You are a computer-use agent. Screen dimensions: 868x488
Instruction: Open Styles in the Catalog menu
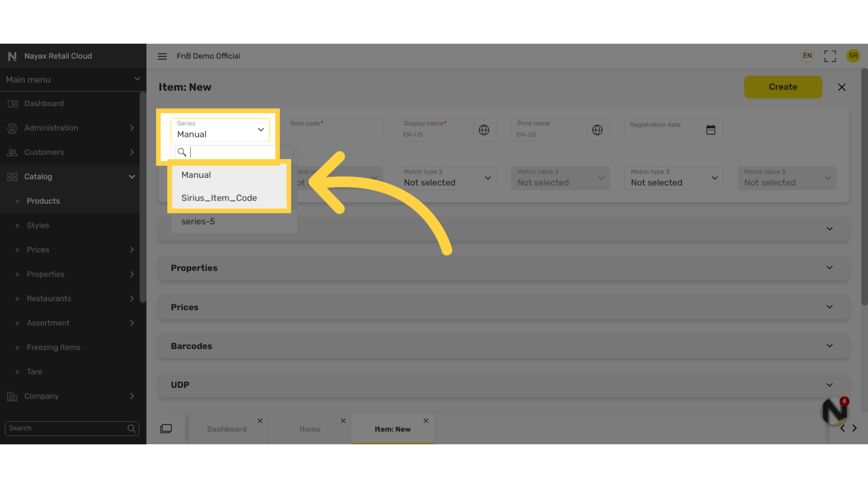tap(38, 225)
